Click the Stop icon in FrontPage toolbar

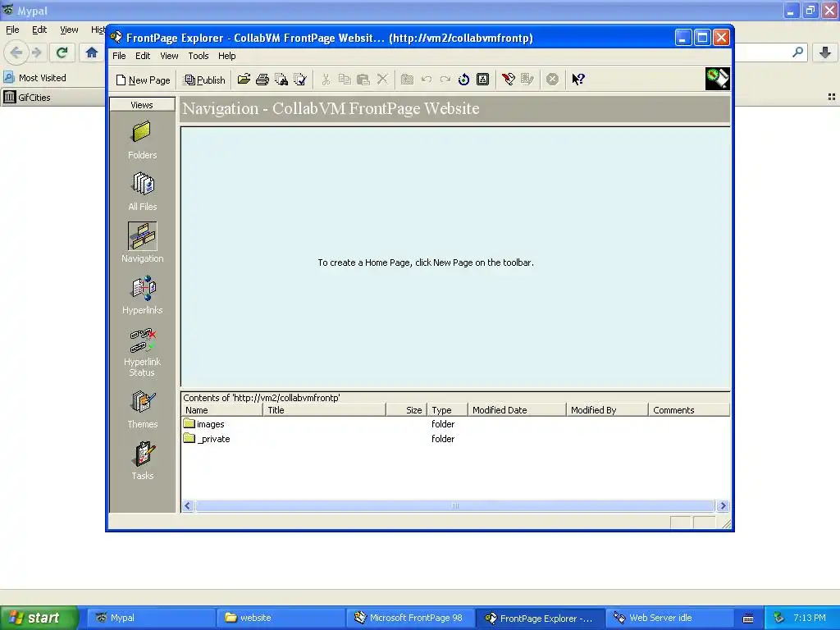[x=552, y=80]
